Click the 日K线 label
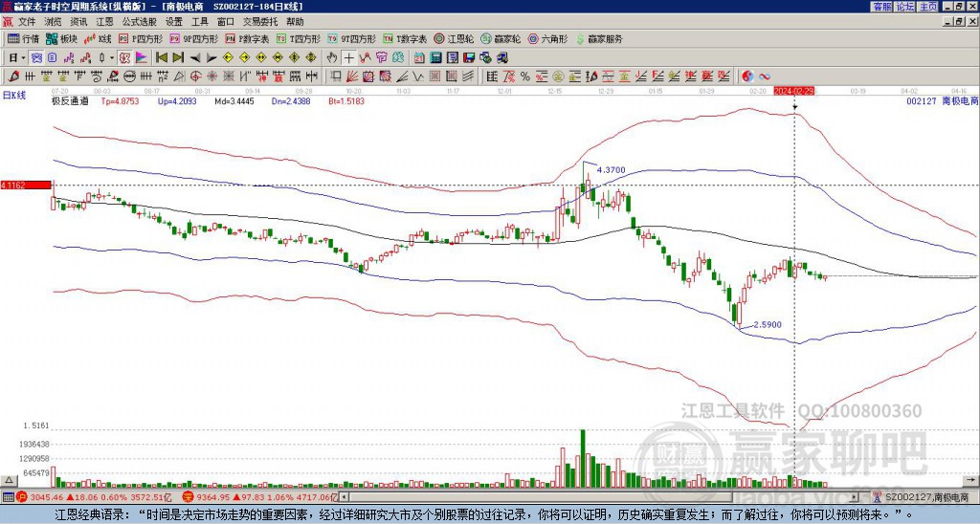The width and height of the screenshot is (980, 524). (x=14, y=96)
